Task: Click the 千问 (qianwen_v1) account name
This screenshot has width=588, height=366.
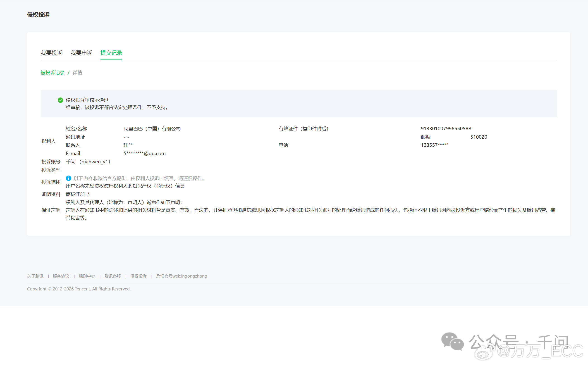Action: click(x=88, y=162)
